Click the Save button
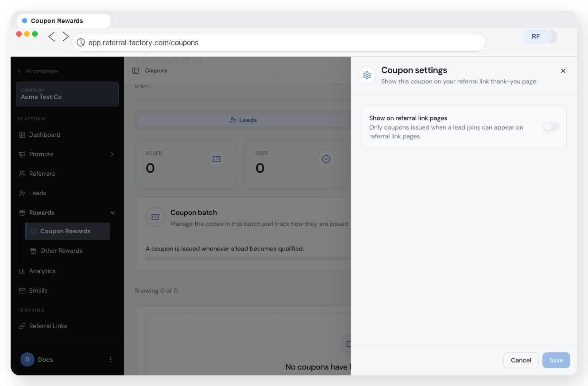This screenshot has height=386, width=588. [556, 360]
